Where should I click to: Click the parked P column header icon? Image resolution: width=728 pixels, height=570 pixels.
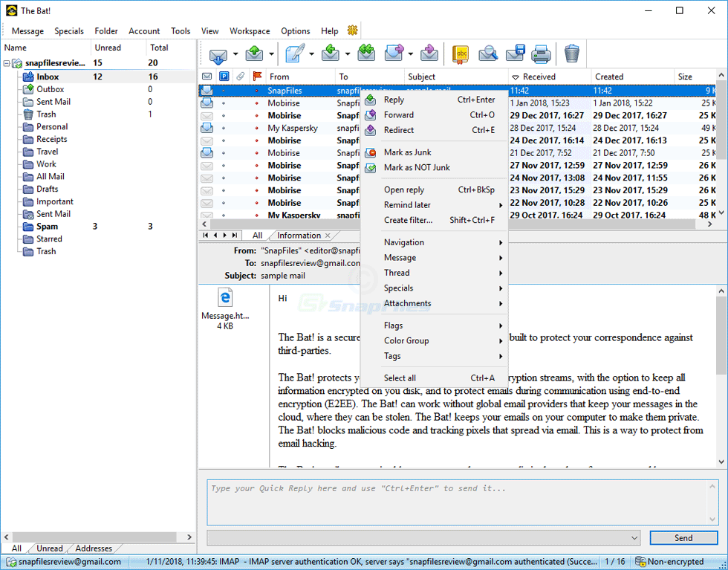coord(224,77)
